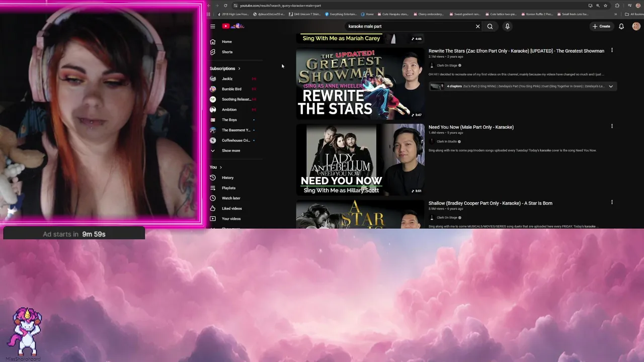This screenshot has height=362, width=644.
Task: Open YouTube notifications bell
Action: click(621, 26)
